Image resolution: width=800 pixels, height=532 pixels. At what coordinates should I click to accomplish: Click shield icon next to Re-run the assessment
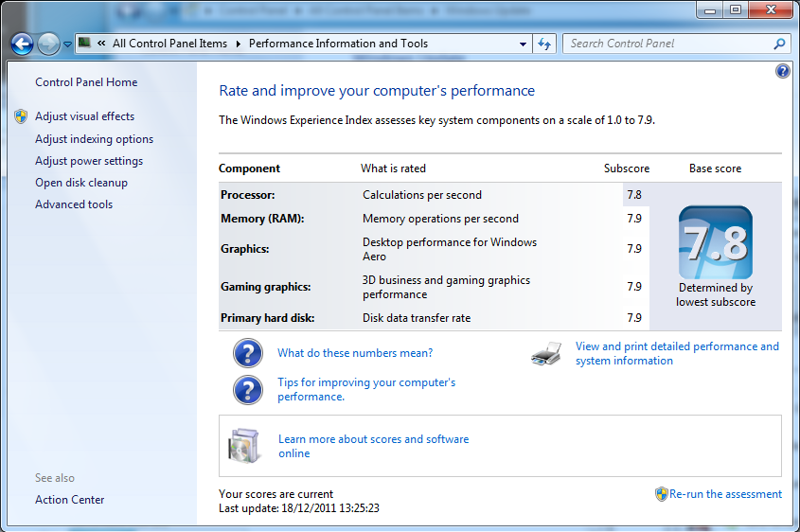(661, 494)
